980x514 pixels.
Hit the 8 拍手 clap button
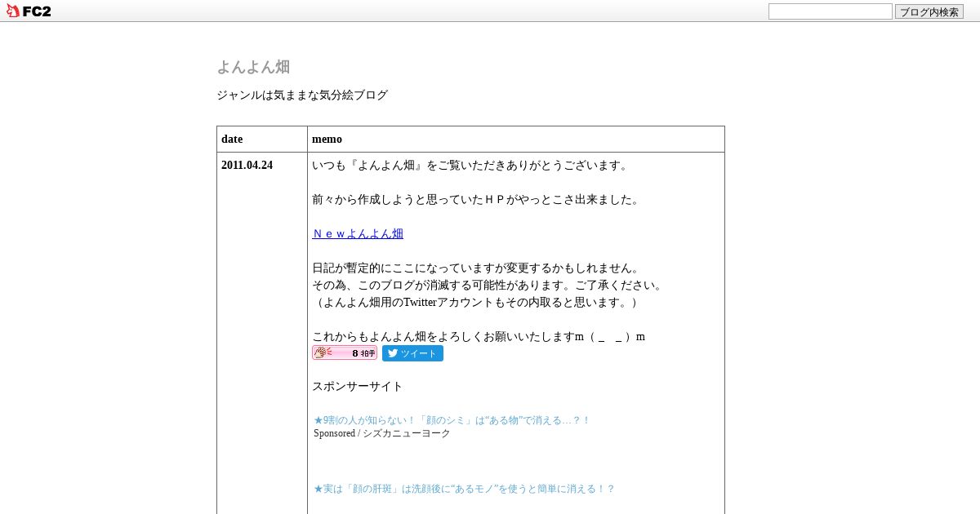345,352
